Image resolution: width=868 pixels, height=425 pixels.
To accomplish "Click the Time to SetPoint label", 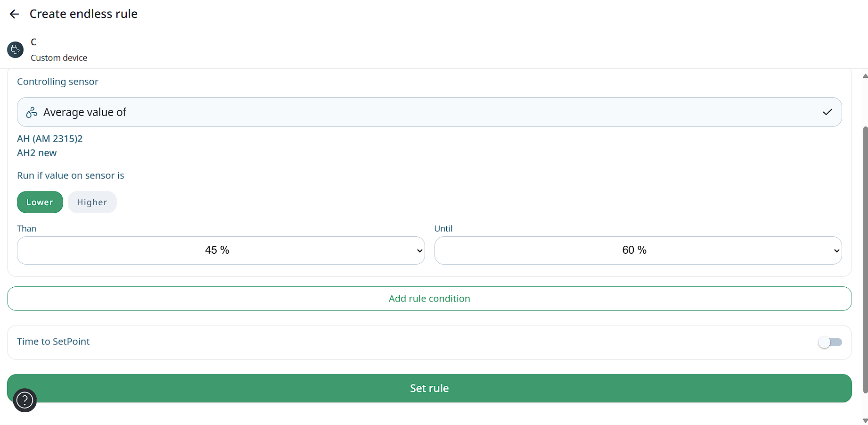I will coord(53,342).
